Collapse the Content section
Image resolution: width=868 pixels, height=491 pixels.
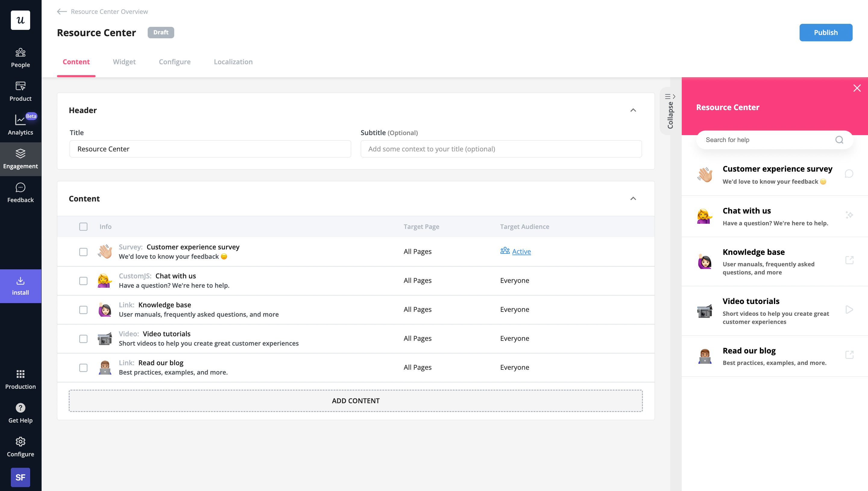coord(633,198)
